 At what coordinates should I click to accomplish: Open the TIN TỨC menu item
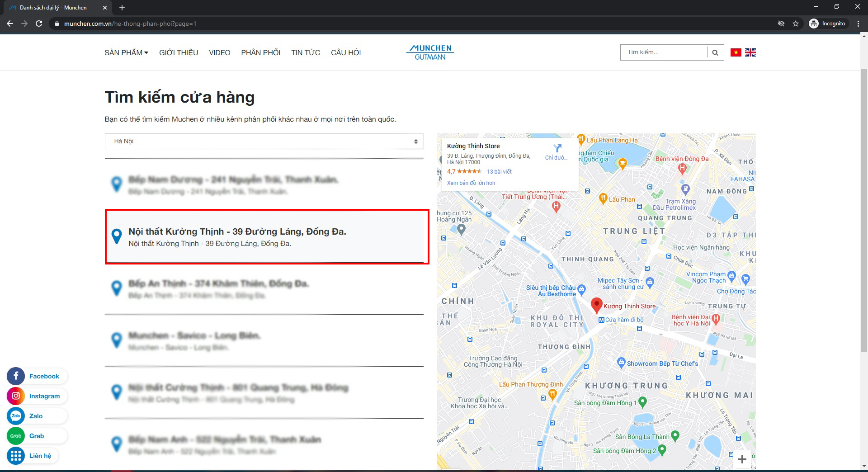[x=306, y=52]
